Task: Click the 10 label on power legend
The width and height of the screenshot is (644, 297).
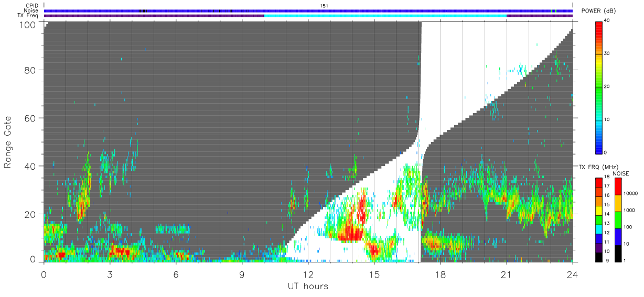Action: [608, 119]
